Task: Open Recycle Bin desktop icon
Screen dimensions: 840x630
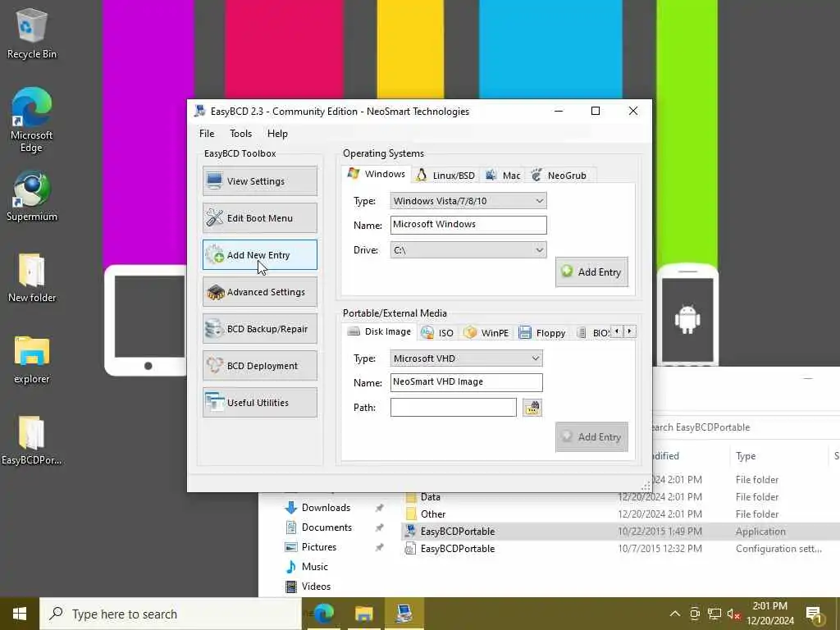Action: pyautogui.click(x=32, y=33)
